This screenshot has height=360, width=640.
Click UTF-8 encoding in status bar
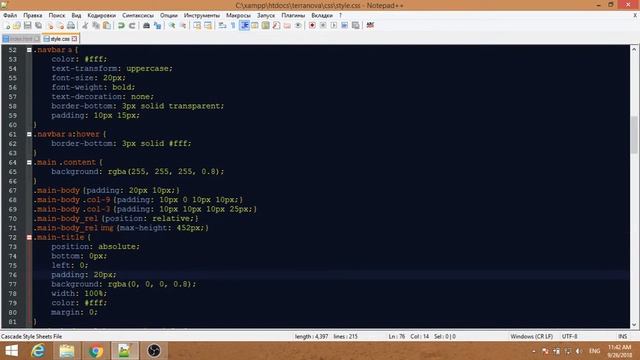tap(569, 336)
